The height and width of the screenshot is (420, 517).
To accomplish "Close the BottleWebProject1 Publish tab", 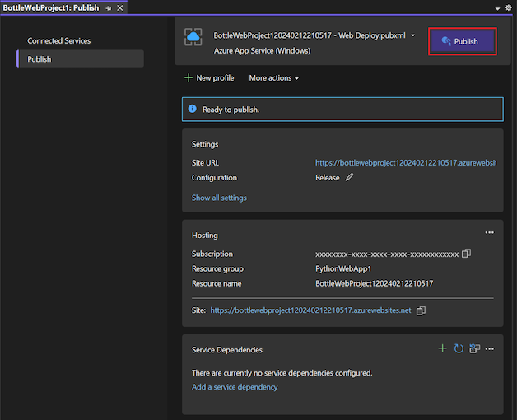I will [x=120, y=7].
